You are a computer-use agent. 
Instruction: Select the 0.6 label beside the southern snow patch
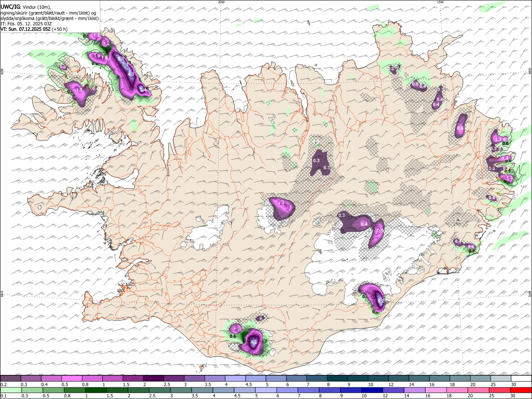pyautogui.click(x=233, y=336)
